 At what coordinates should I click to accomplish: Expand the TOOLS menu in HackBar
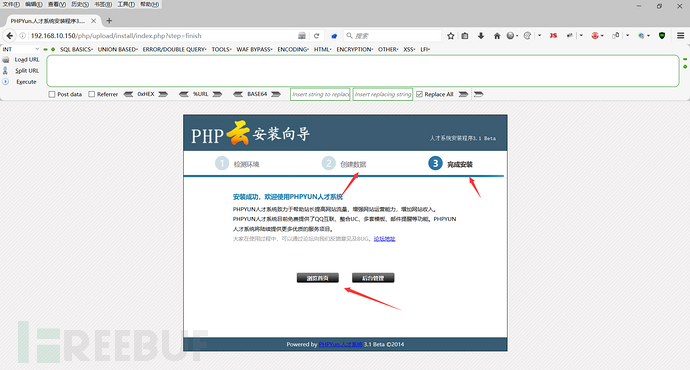(221, 49)
